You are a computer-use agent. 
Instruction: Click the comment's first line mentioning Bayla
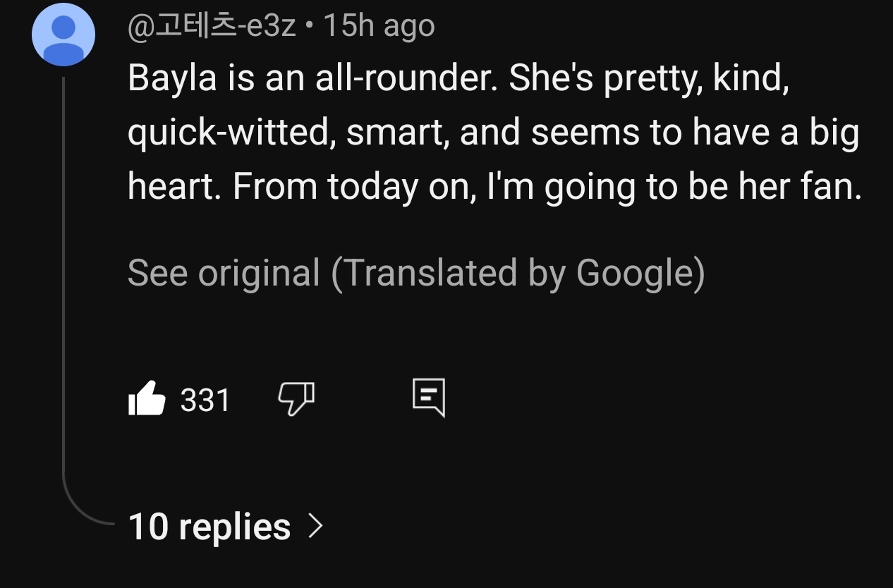tap(457, 79)
